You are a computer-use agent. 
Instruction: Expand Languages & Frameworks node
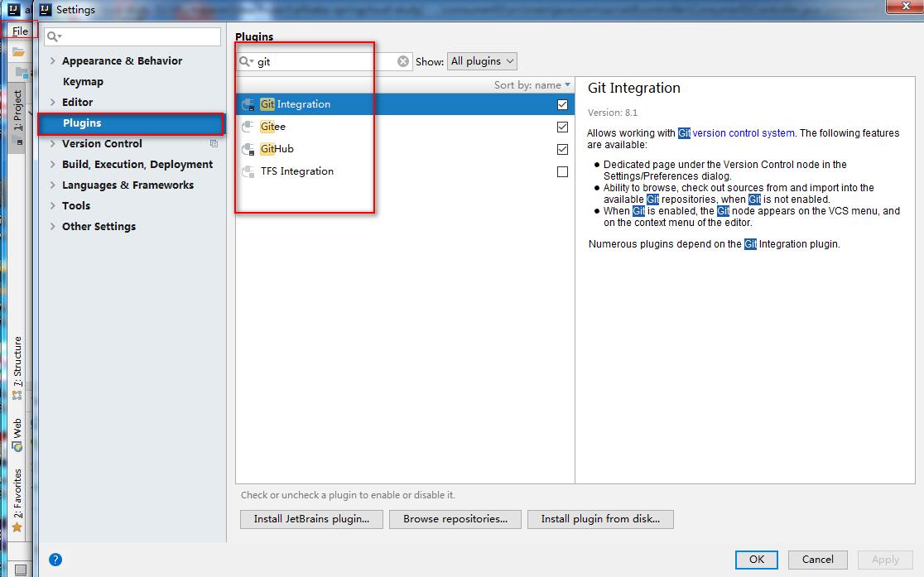53,185
